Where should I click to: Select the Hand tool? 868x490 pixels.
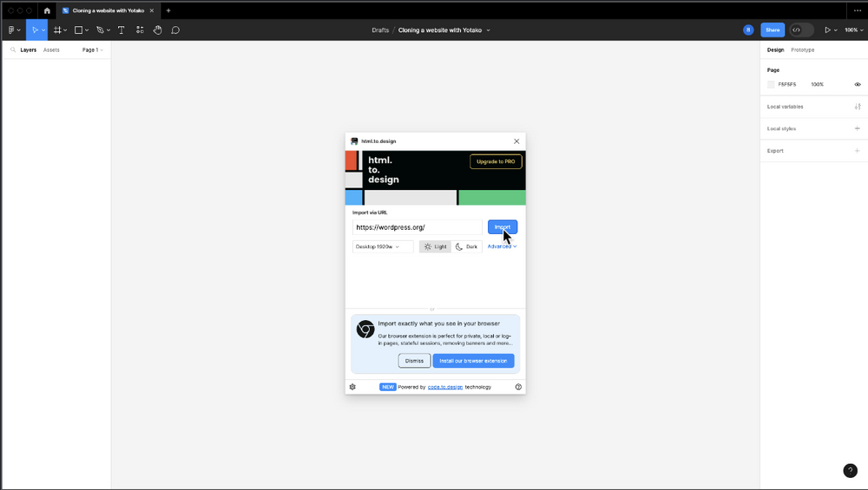point(158,29)
